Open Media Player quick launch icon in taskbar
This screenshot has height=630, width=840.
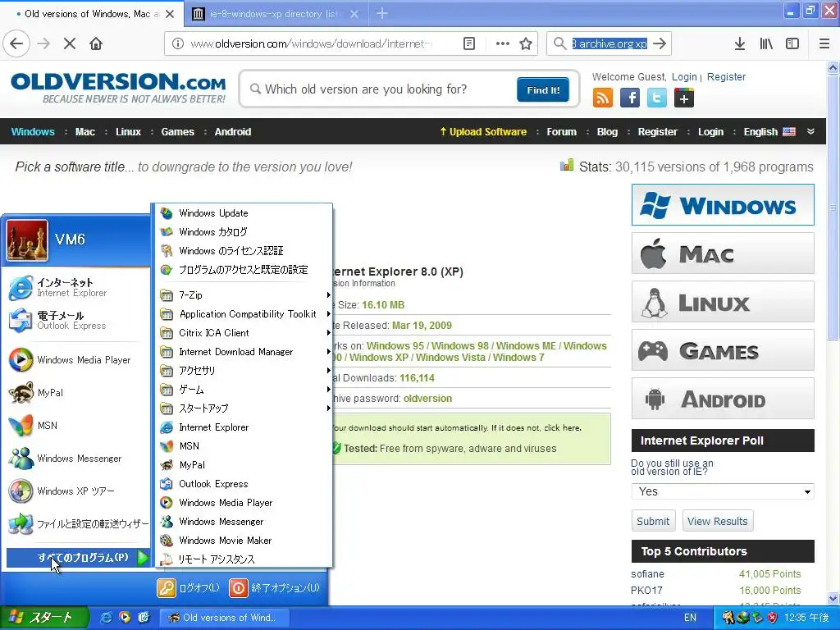[125, 617]
